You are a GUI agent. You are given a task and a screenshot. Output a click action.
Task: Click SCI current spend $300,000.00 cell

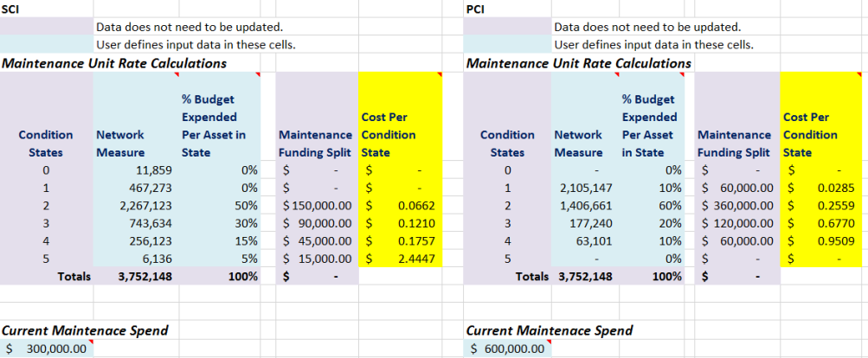pos(47,348)
